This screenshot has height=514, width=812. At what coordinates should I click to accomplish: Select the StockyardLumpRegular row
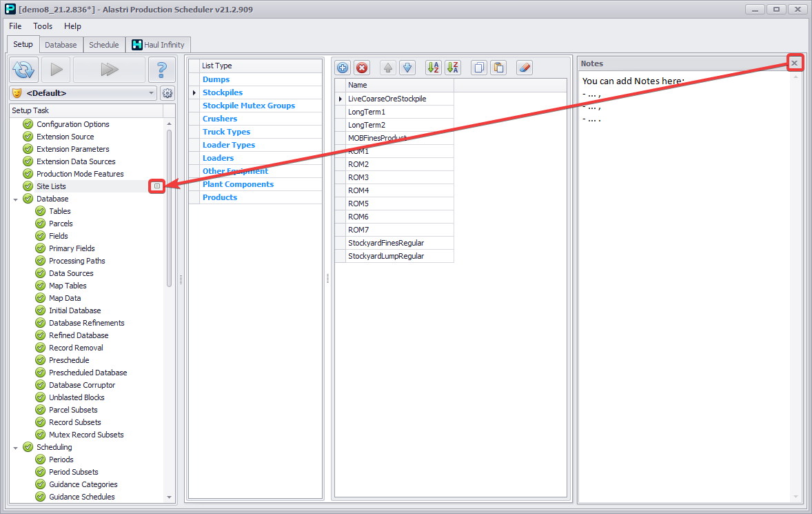click(x=399, y=256)
